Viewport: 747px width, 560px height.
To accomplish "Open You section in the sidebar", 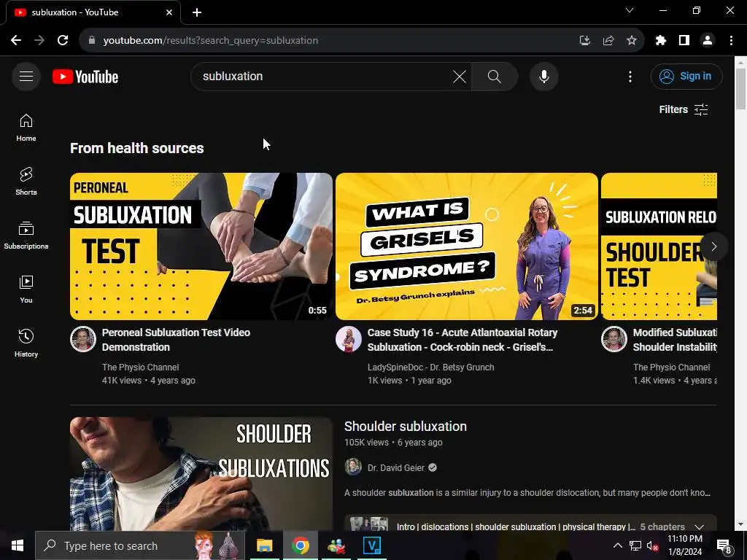I will click(26, 289).
